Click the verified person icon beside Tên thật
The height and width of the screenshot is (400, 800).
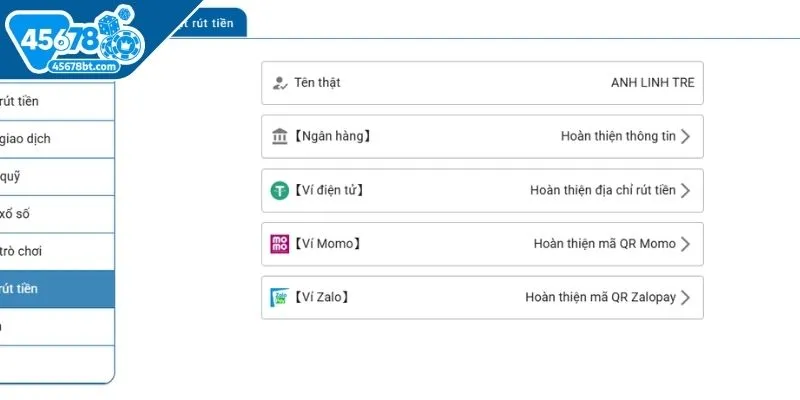280,83
